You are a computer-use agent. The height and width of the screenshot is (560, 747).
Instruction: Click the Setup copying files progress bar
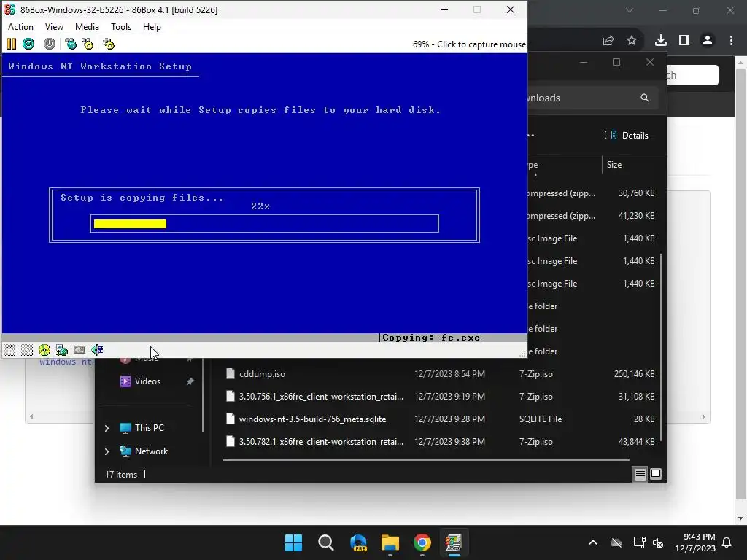click(264, 224)
